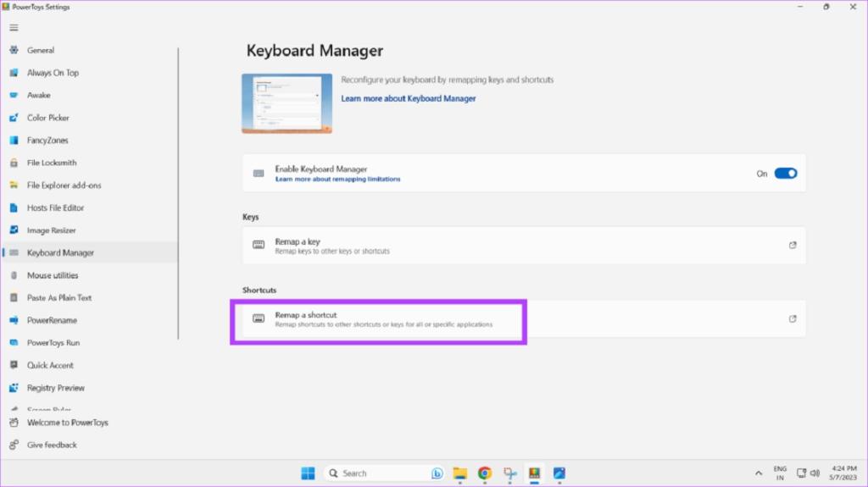Click the Remap a shortcut card
868x487 pixels.
click(524, 318)
